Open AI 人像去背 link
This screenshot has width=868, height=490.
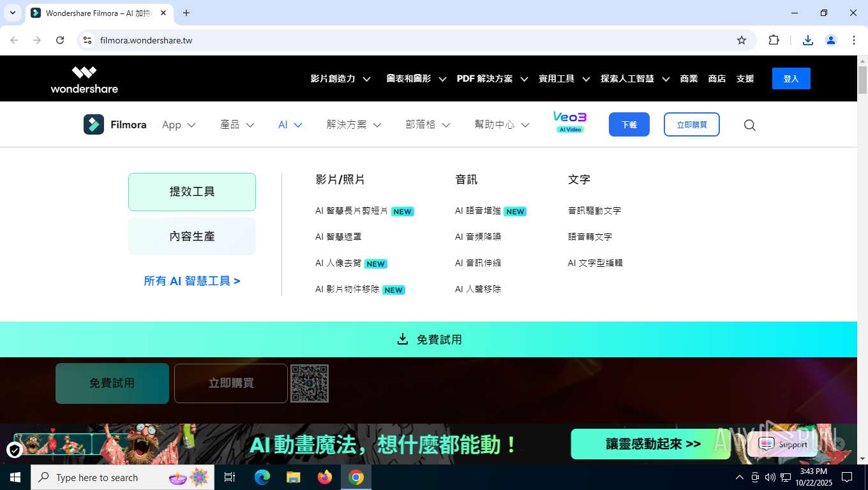(x=351, y=263)
